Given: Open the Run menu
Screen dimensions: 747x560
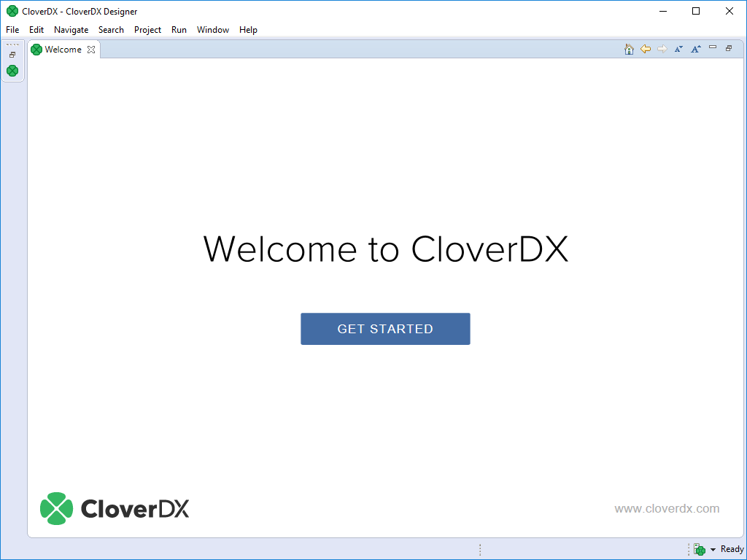Looking at the screenshot, I should (x=179, y=30).
